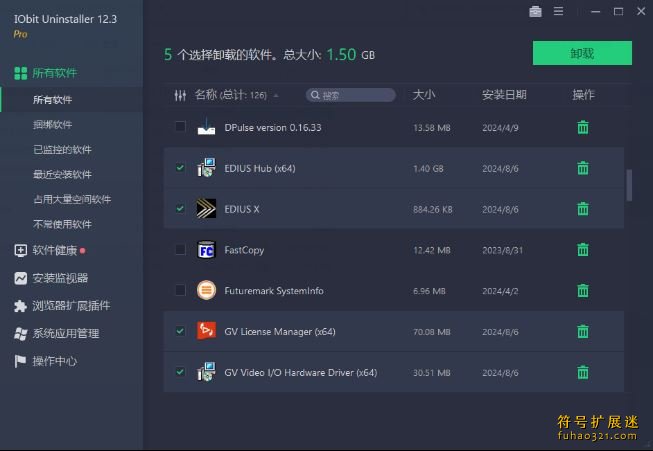Click the flag 操作中心 icon

pyautogui.click(x=20, y=361)
